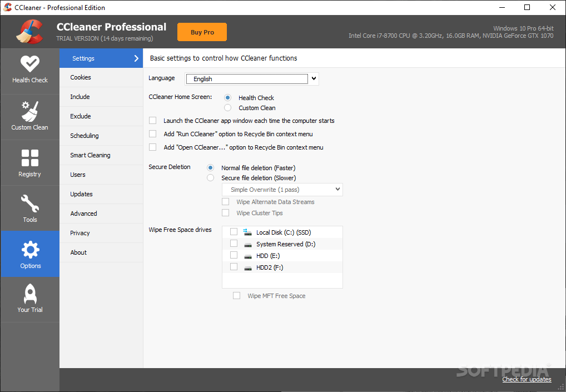The width and height of the screenshot is (566, 392).
Task: Click the Buy Pro button
Action: (x=201, y=32)
